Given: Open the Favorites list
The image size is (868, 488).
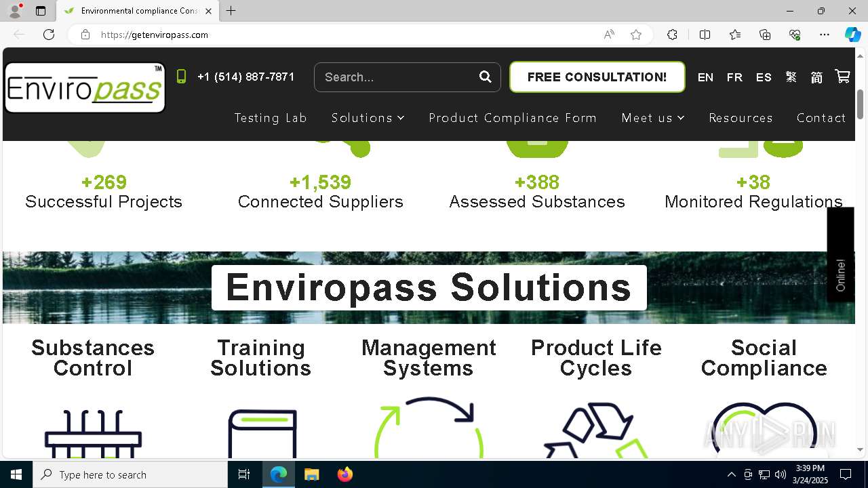Looking at the screenshot, I should coord(735,35).
